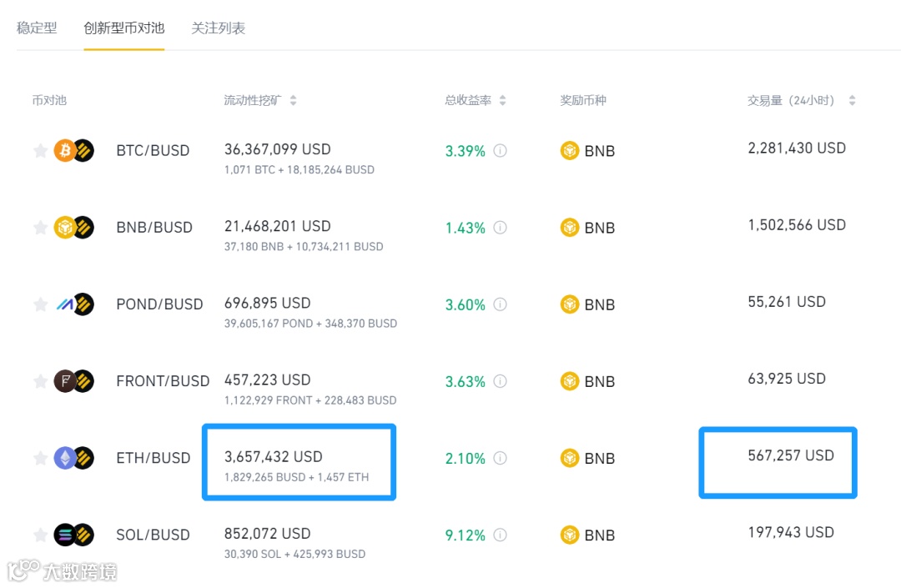901x588 pixels.
Task: Show info for 3.60% yield
Action: (x=501, y=304)
